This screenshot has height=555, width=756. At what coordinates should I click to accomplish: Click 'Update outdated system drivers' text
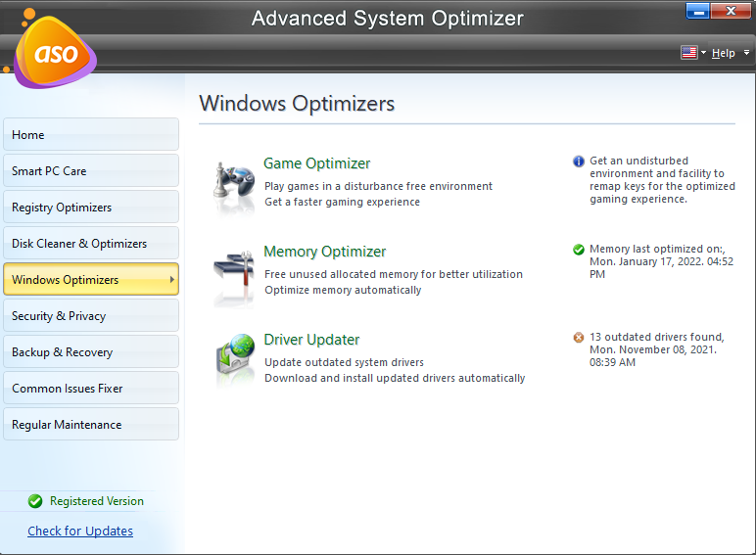click(x=345, y=362)
